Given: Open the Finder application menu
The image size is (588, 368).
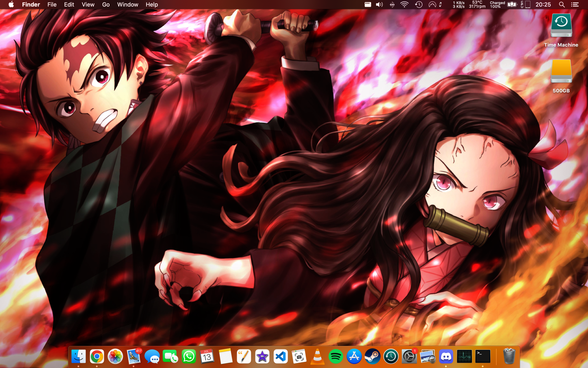Looking at the screenshot, I should pyautogui.click(x=31, y=4).
